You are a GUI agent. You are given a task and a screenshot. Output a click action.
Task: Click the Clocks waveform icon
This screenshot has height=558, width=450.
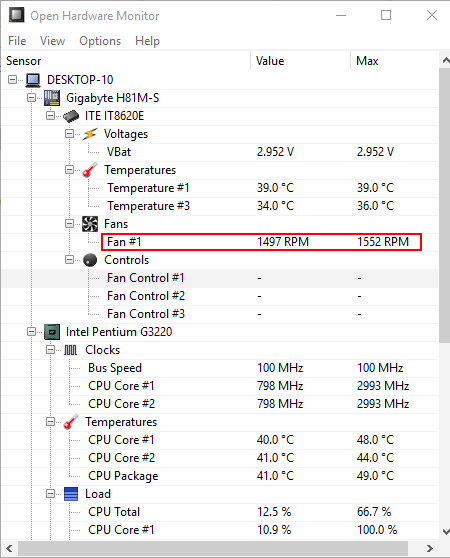coord(70,350)
